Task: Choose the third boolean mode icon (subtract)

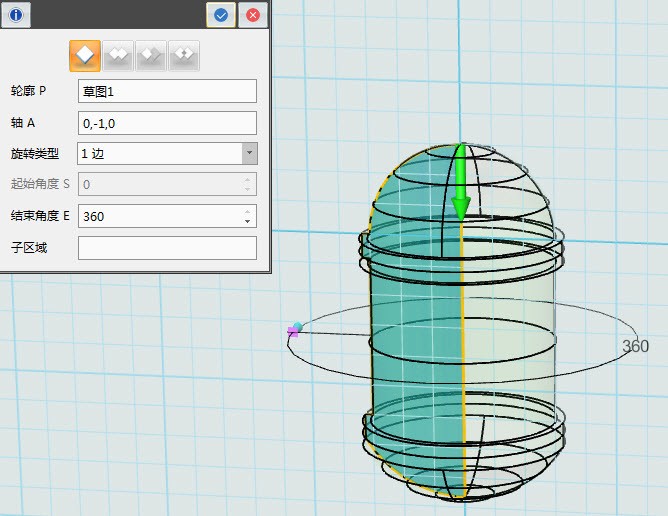Action: click(x=151, y=56)
